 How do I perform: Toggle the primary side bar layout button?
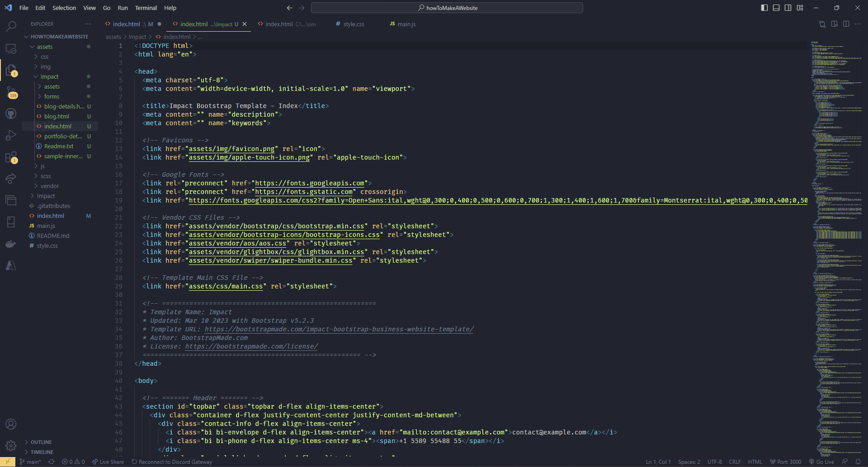(x=764, y=8)
